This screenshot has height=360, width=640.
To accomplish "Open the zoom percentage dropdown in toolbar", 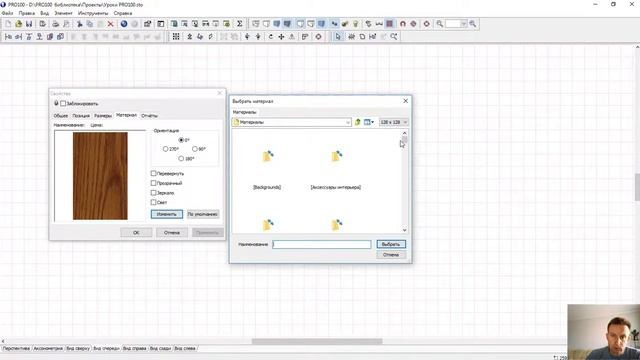I will (463, 24).
